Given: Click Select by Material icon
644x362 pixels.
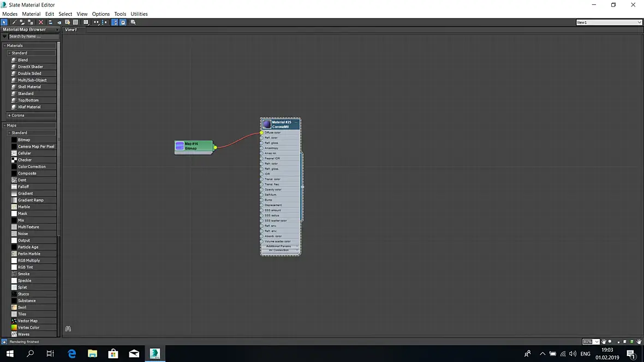Looking at the screenshot, I should (x=133, y=22).
